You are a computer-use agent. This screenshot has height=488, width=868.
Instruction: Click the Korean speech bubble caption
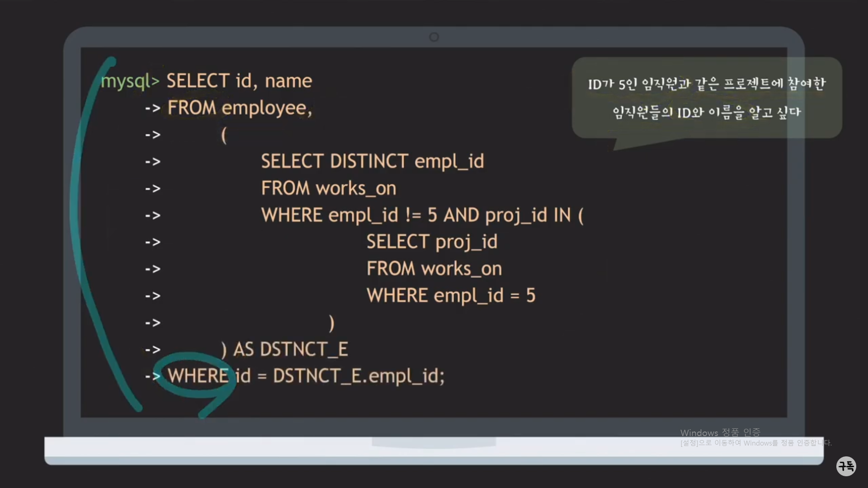click(706, 98)
